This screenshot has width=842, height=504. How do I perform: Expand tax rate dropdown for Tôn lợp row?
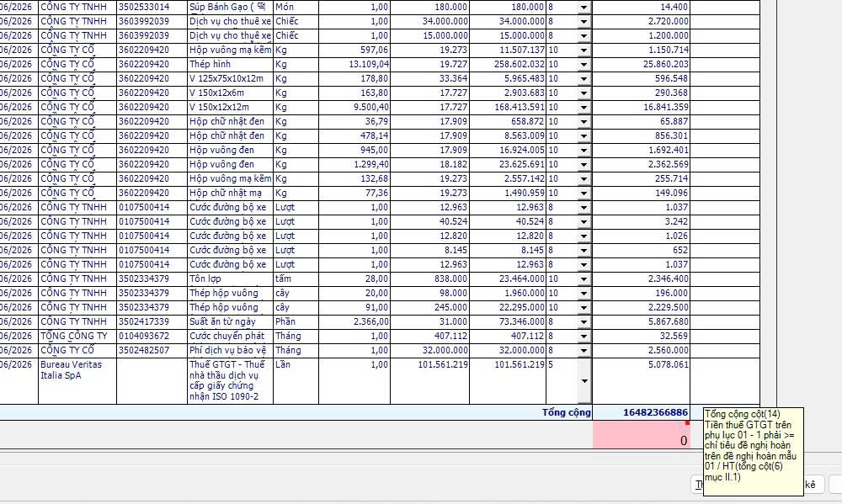click(x=584, y=279)
